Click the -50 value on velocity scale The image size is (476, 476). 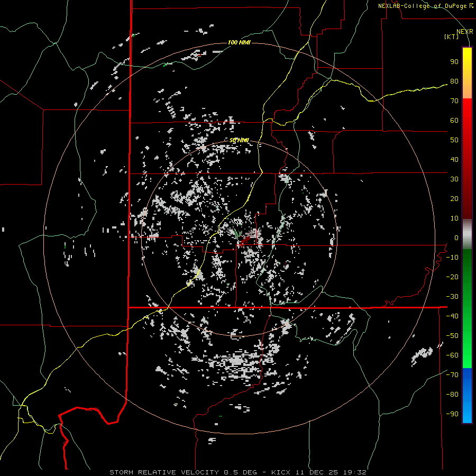coord(452,336)
